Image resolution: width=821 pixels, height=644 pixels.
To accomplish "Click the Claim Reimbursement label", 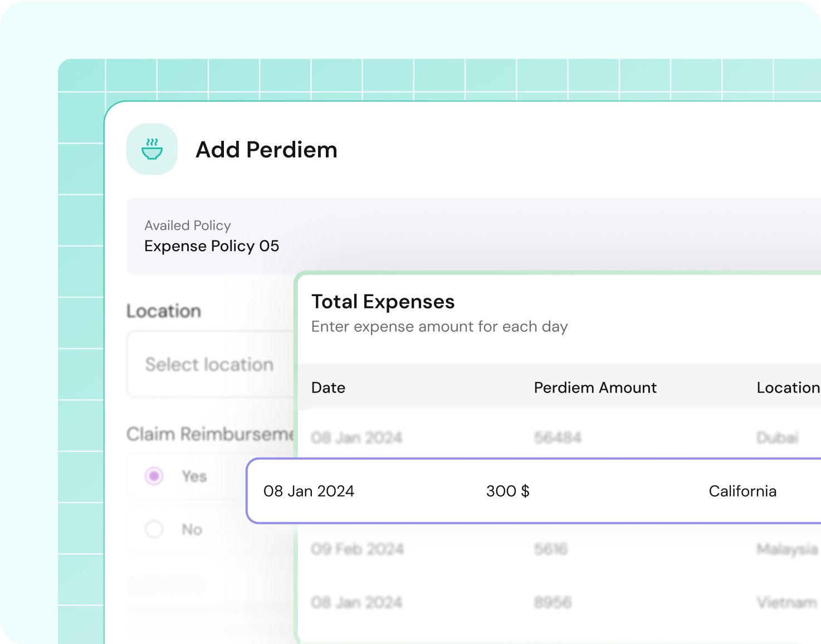I will point(211,434).
